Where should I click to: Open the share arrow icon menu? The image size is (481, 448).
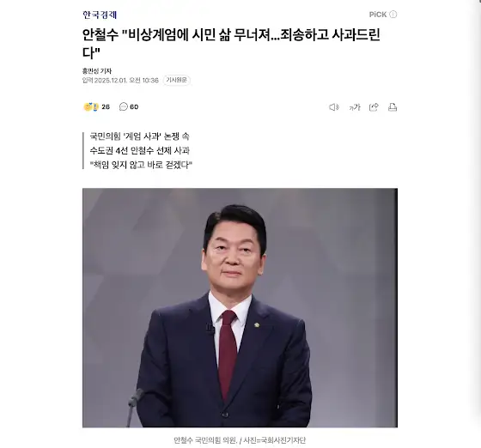[x=374, y=107]
